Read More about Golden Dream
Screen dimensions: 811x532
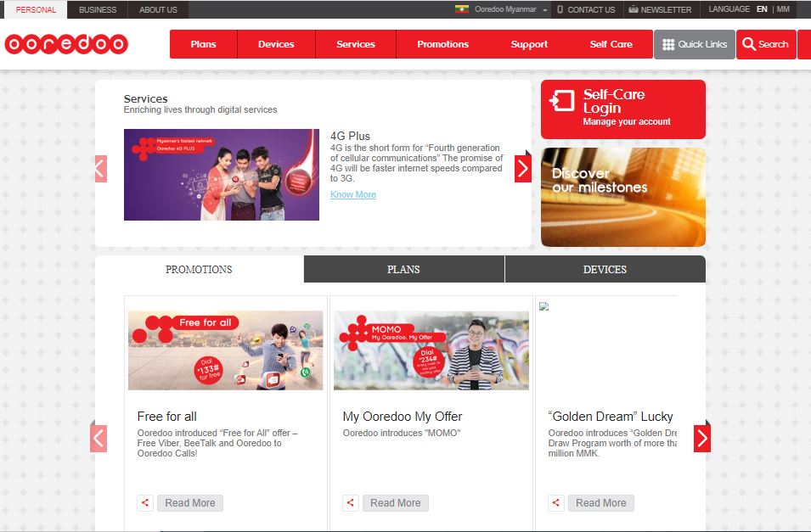click(601, 503)
